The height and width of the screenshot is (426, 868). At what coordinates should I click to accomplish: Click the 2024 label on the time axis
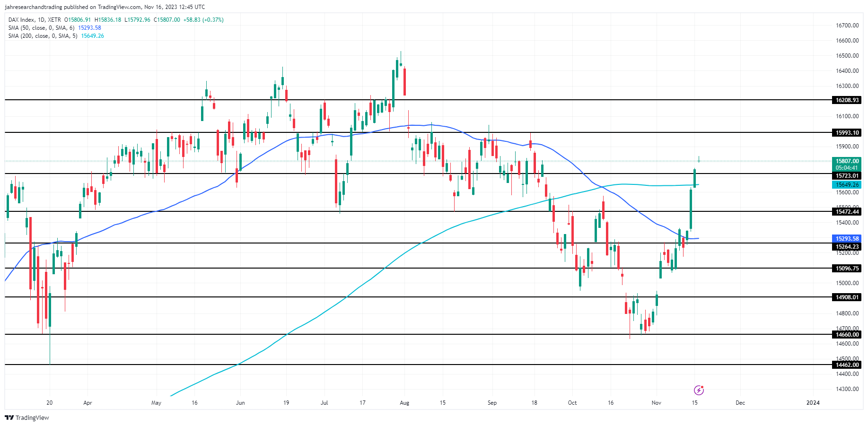(x=813, y=403)
